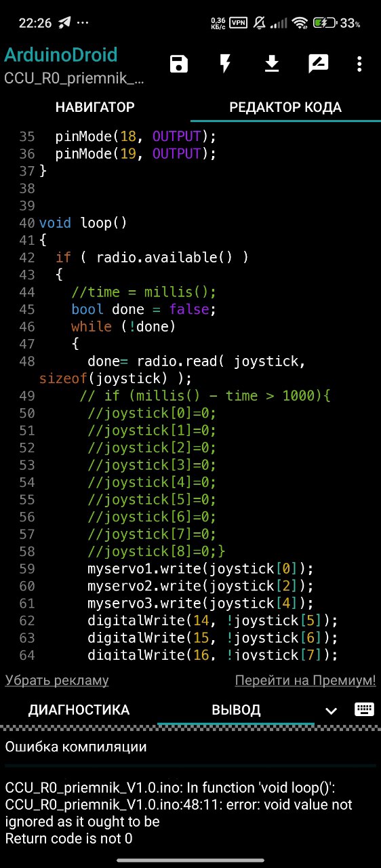Open the ДИАГНОСТИКА tab
This screenshot has height=868, width=381.
79,710
